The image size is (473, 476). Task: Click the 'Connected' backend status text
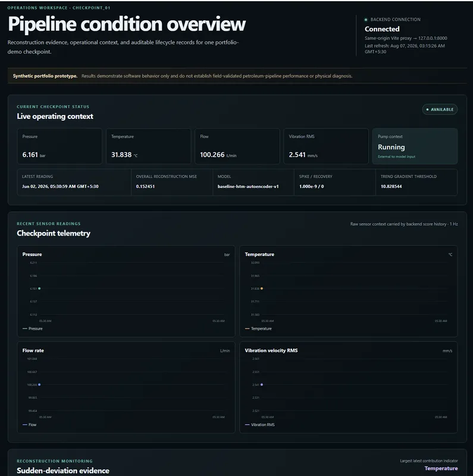pos(382,29)
